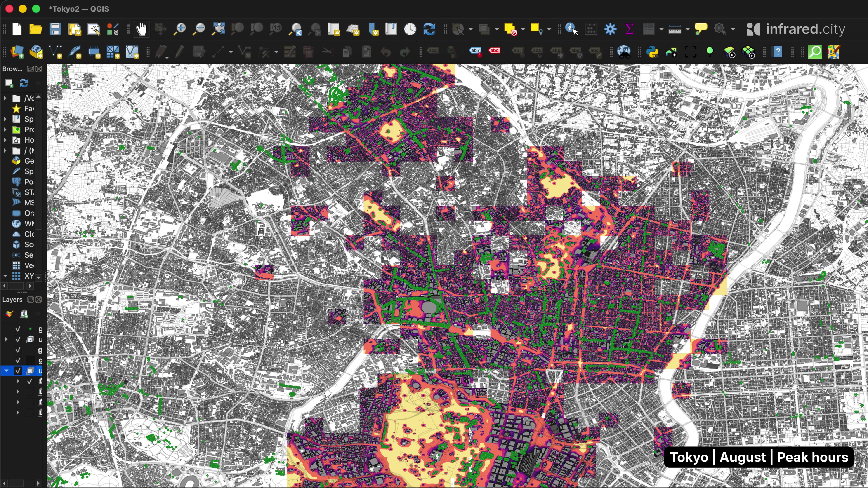Select Vector Tiles entry in Browser
Viewport: 868px width, 488px height.
23,265
